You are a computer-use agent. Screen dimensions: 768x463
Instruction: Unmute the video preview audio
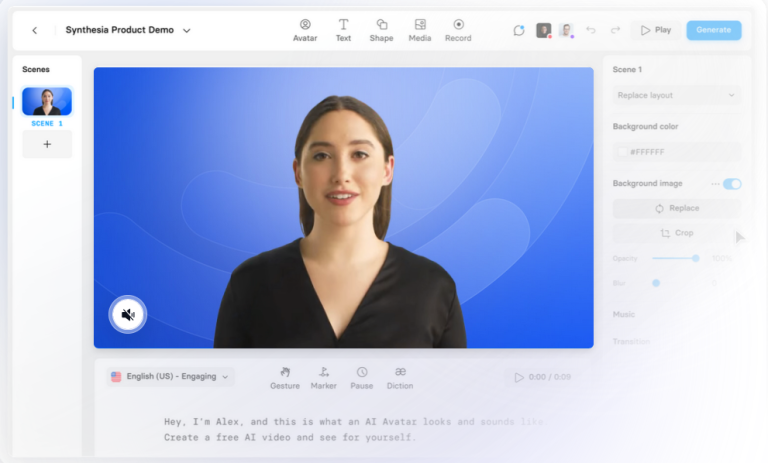tap(128, 315)
